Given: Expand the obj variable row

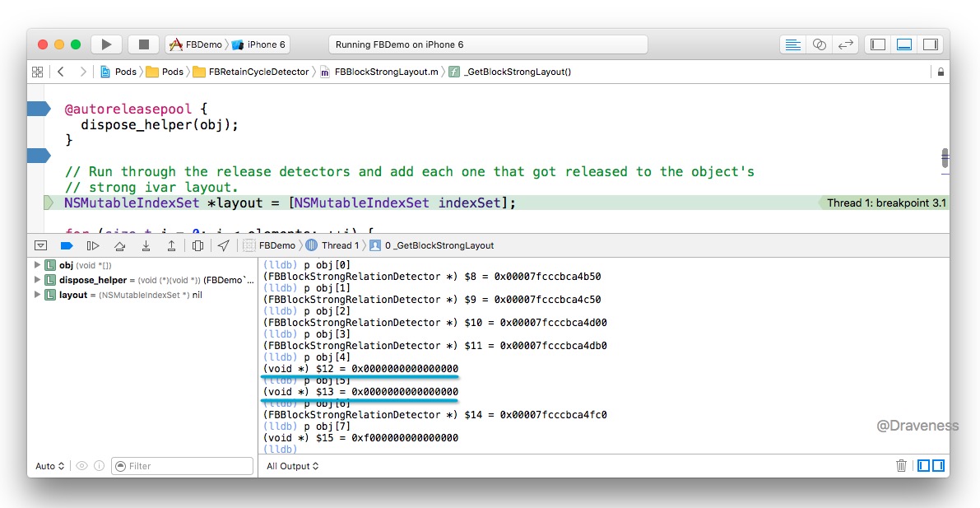Looking at the screenshot, I should pyautogui.click(x=37, y=265).
